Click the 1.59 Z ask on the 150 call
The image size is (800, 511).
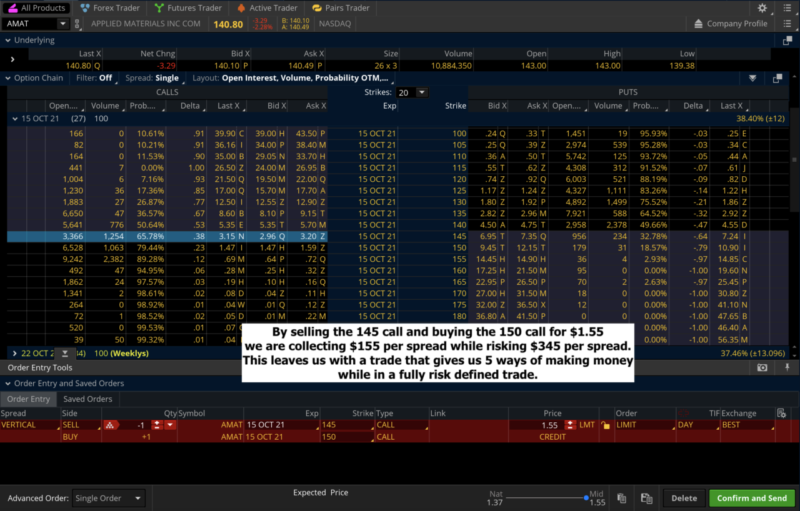point(312,248)
